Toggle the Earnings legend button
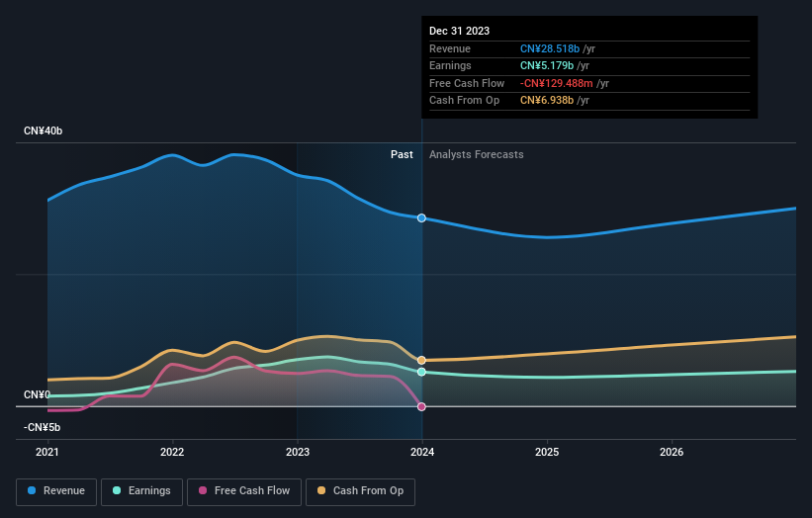The image size is (812, 518). tap(141, 491)
